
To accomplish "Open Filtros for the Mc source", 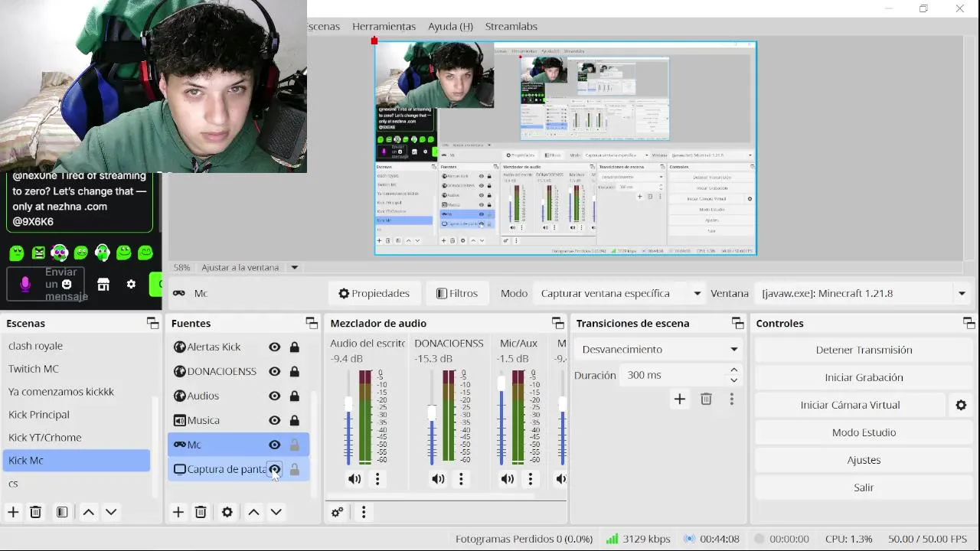I will pyautogui.click(x=457, y=293).
